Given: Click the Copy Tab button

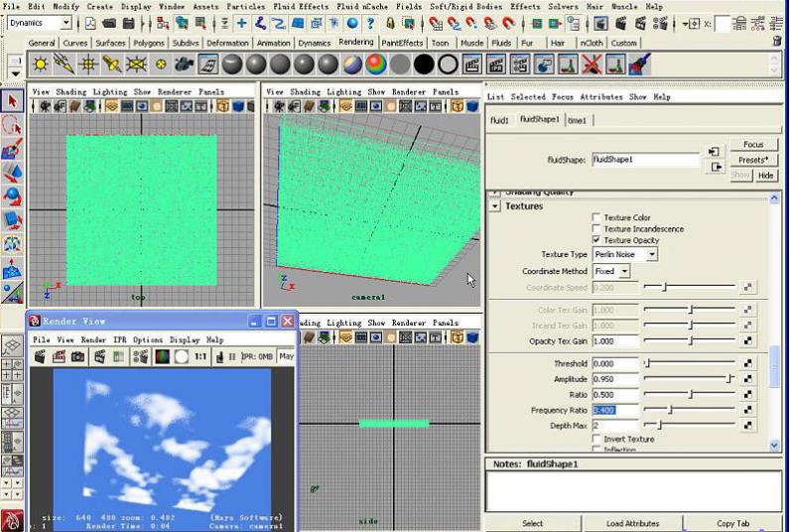Looking at the screenshot, I should coord(733,523).
